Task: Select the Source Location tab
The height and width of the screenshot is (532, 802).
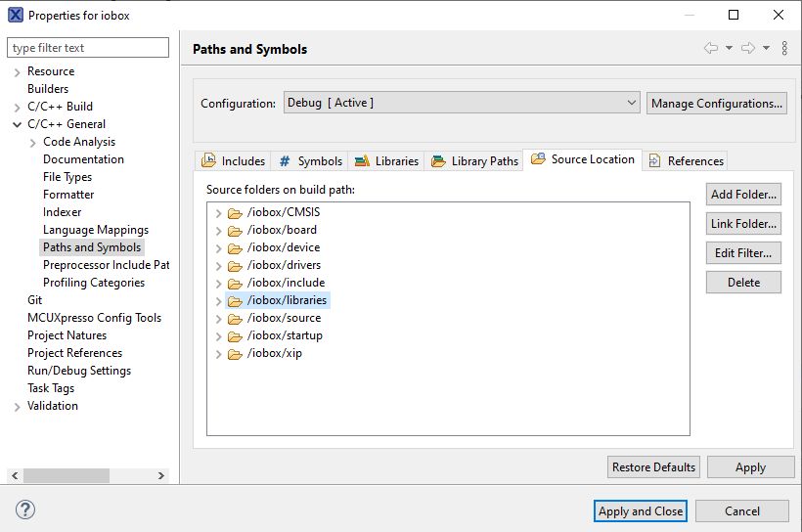Action: coord(583,159)
